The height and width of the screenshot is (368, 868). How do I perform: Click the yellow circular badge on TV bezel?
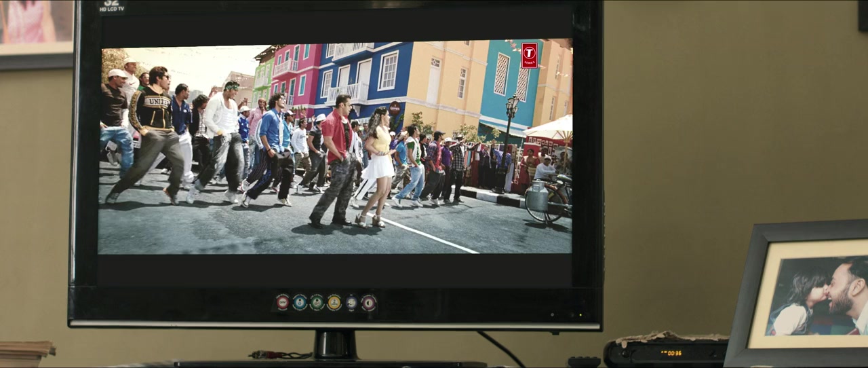(334, 302)
